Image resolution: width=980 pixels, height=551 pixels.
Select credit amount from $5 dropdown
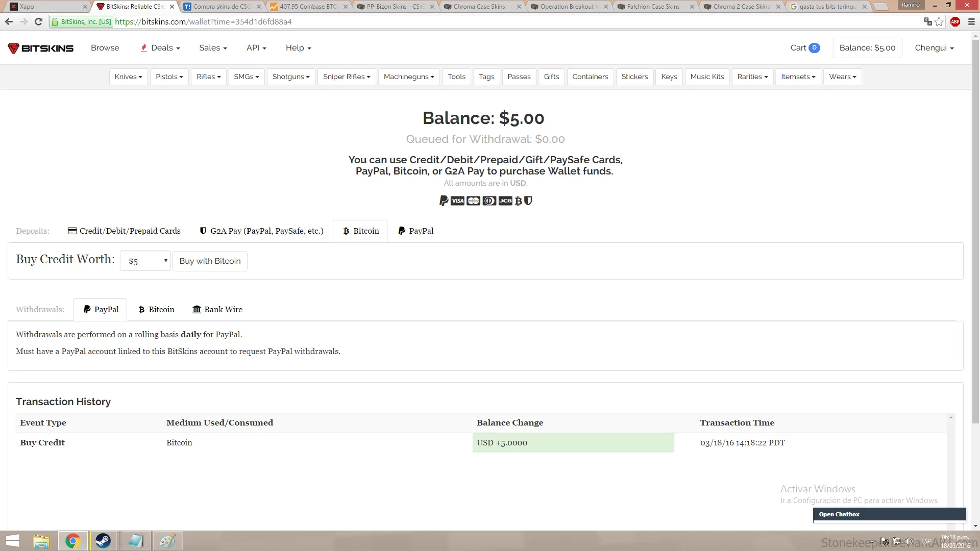tap(145, 261)
